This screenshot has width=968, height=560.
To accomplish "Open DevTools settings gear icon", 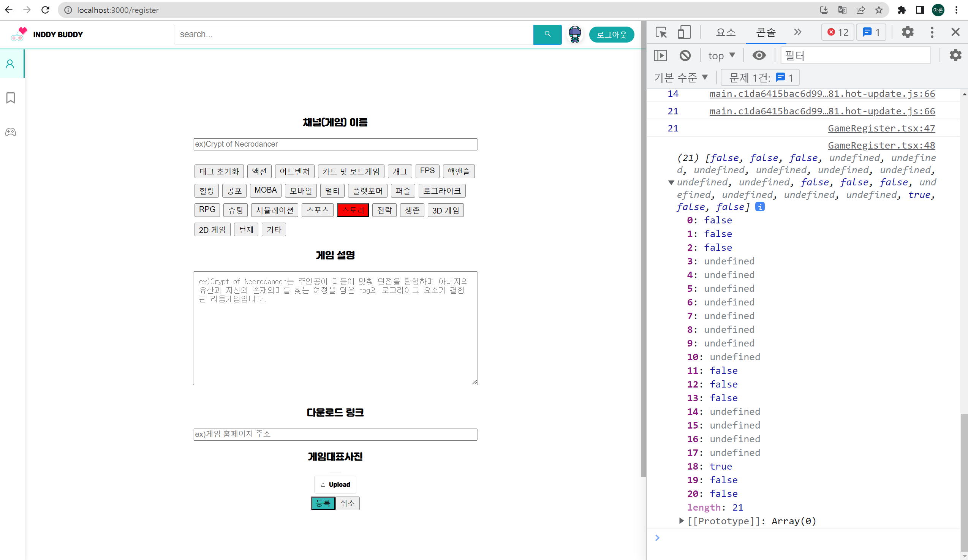I will click(x=908, y=32).
